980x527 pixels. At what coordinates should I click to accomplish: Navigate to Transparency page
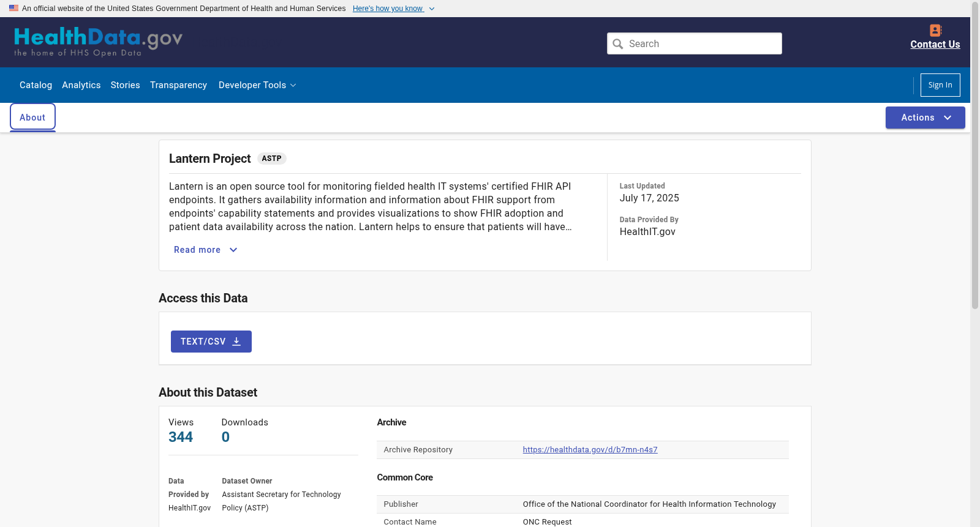[x=178, y=85]
